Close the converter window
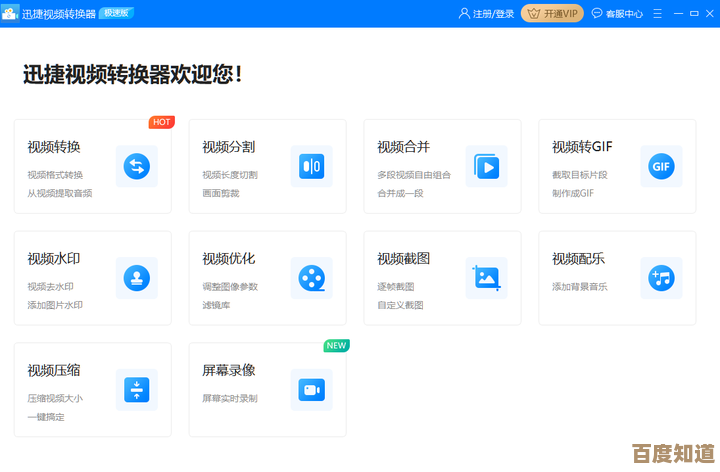This screenshot has height=472, width=720. 710,14
